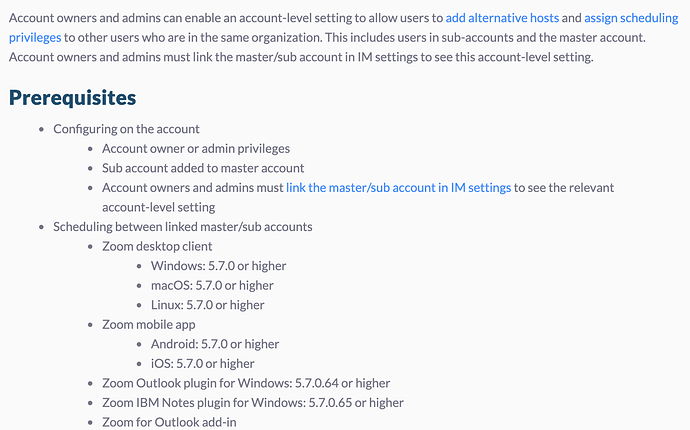Click the "account-level setting" wrapped line text

point(158,207)
